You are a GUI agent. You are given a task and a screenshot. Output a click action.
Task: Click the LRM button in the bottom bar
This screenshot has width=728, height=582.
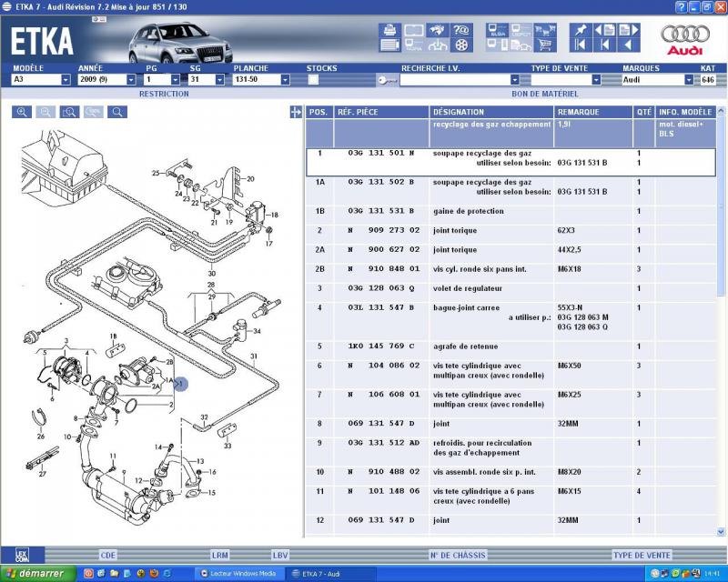[x=219, y=555]
